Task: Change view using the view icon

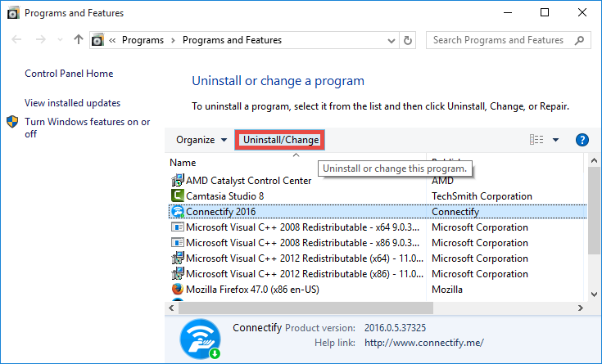Action: tap(536, 140)
